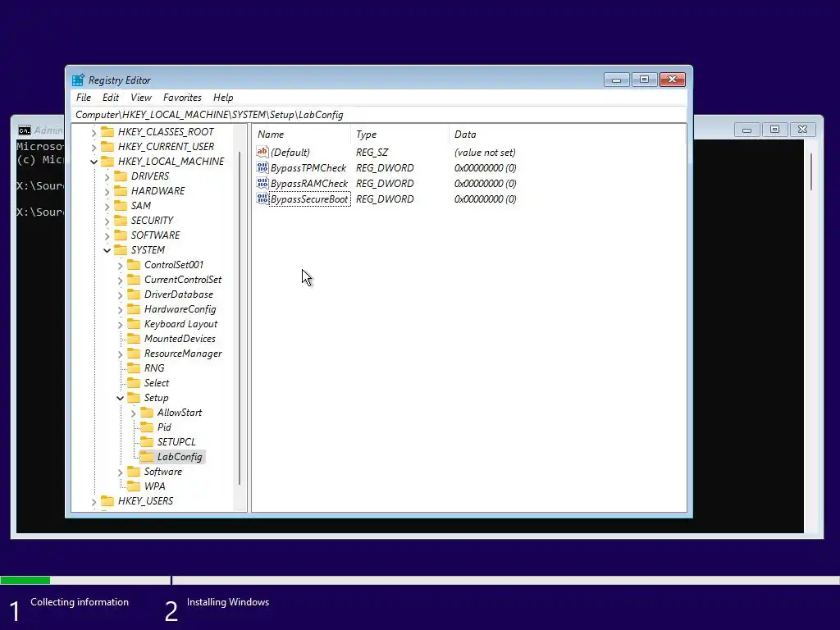
Task: Select the HardwareConfig key
Action: (x=180, y=309)
